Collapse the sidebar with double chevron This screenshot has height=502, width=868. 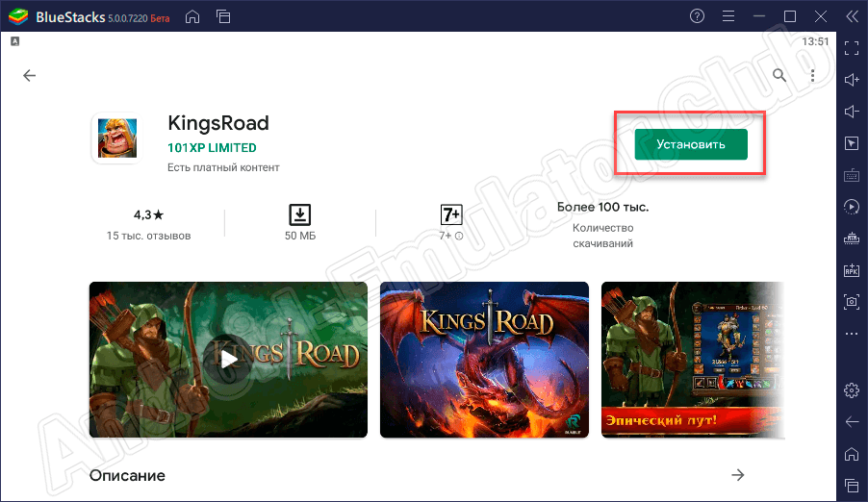851,16
